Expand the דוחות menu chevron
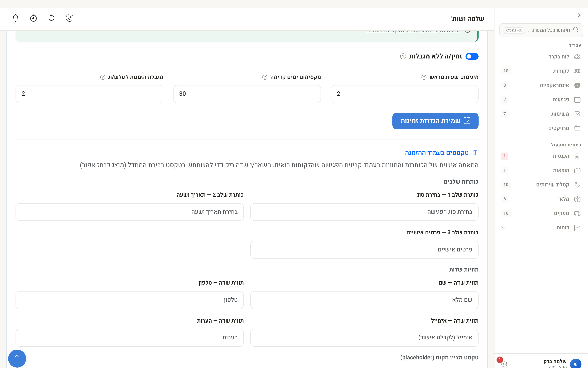 pyautogui.click(x=503, y=228)
